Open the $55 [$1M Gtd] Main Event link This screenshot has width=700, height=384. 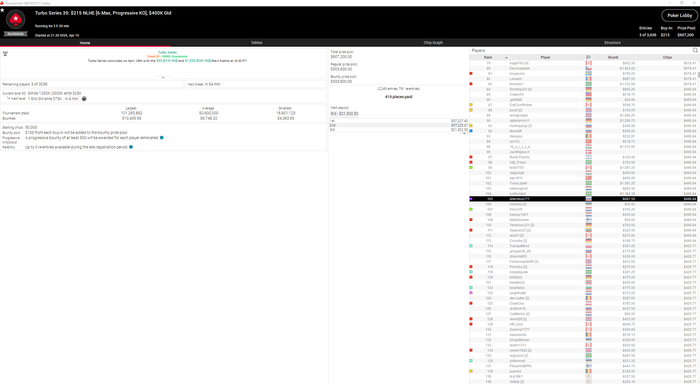click(x=167, y=61)
